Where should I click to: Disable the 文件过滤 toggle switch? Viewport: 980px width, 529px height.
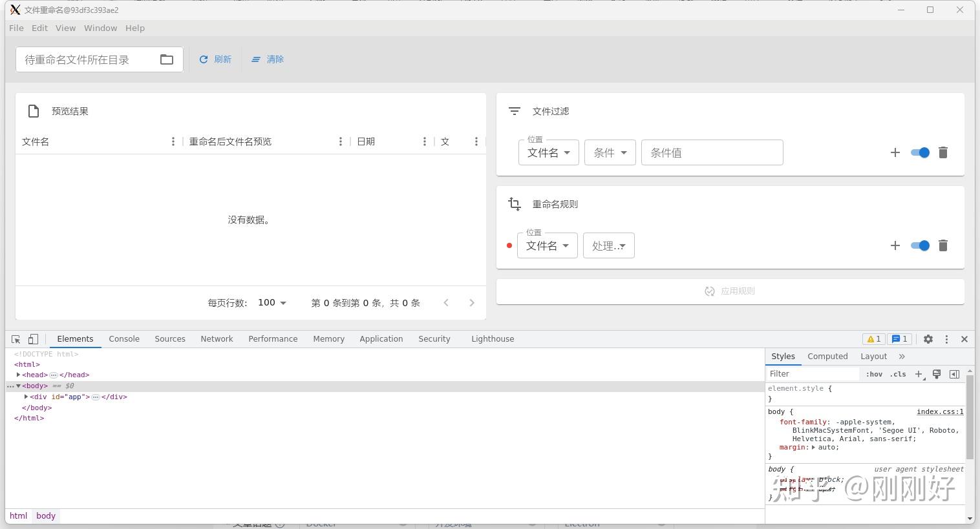point(919,152)
